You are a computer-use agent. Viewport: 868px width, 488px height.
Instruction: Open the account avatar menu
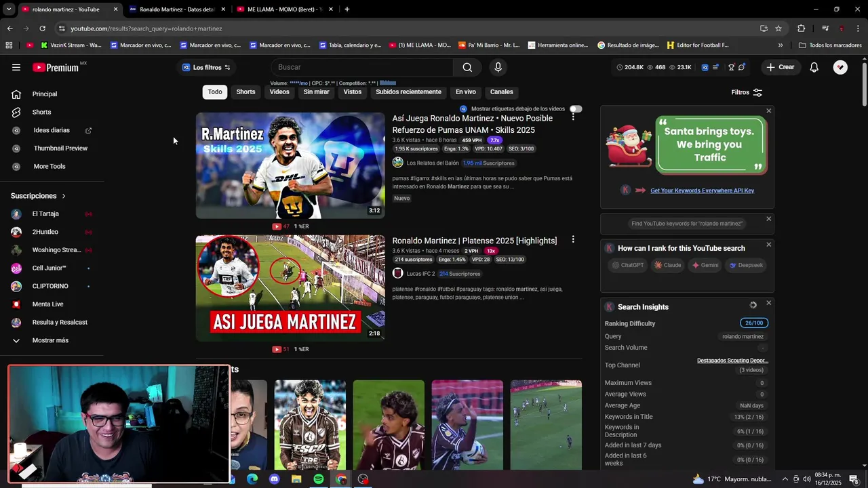click(840, 67)
